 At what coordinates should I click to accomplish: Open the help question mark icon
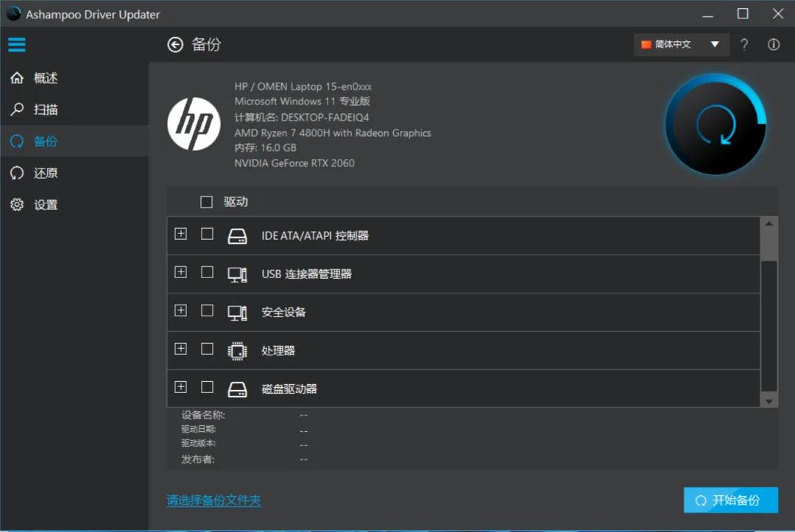click(x=743, y=44)
